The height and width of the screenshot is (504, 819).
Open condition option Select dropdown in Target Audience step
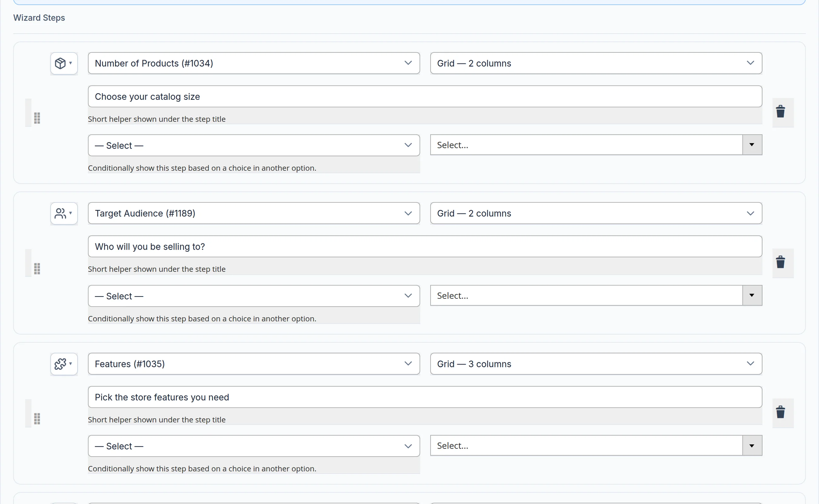coord(254,296)
